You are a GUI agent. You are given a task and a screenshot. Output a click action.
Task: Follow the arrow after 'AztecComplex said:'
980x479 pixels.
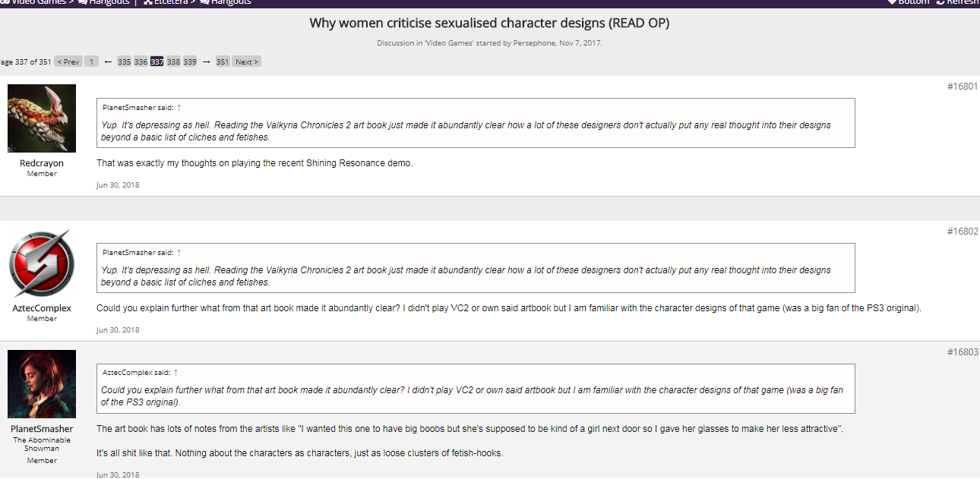175,373
